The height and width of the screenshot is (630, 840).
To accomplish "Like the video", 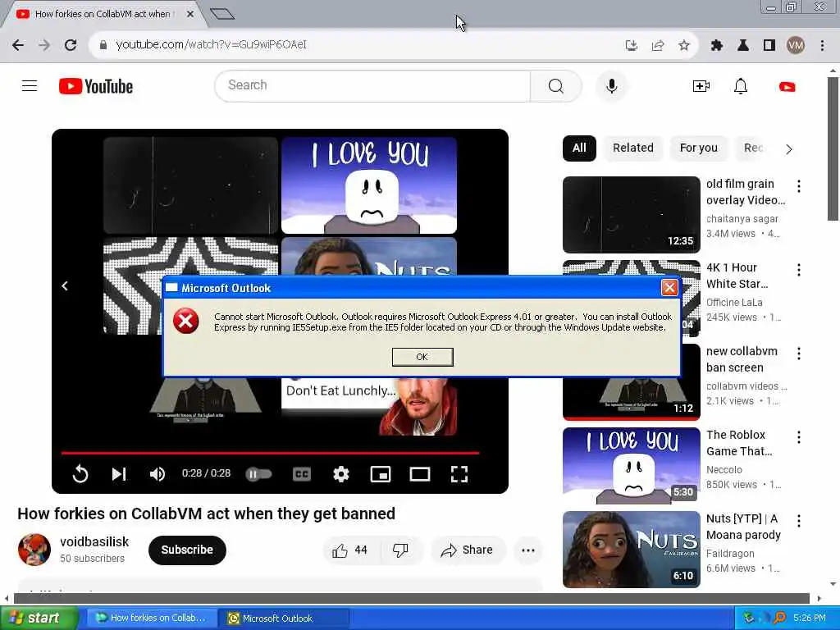I will click(x=349, y=550).
